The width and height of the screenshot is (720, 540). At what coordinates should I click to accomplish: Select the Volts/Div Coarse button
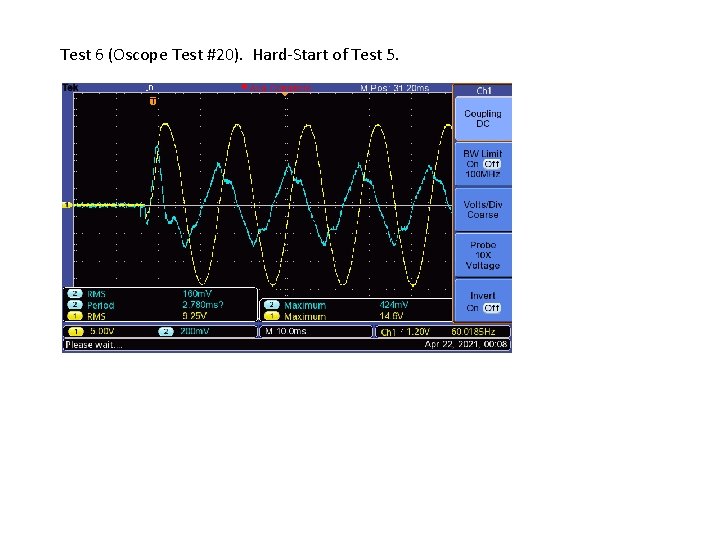(483, 209)
